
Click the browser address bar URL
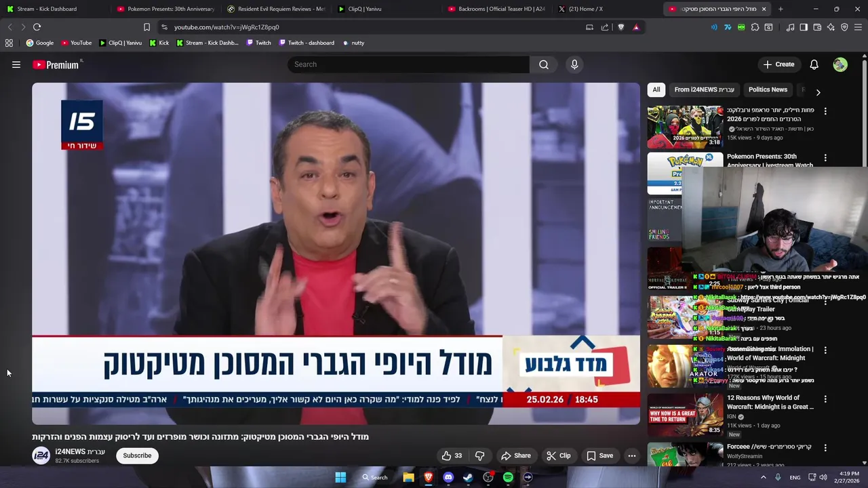(226, 27)
